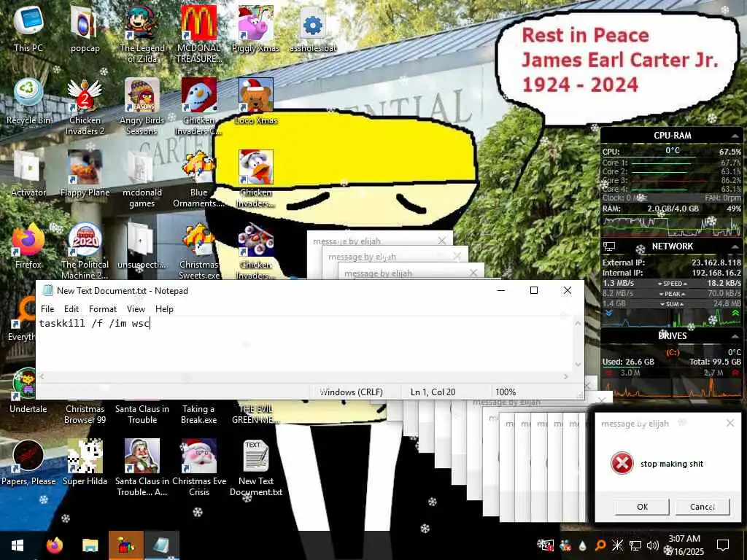Select the Recycle Bin icon
Screen dimensions: 747x560
point(28,101)
